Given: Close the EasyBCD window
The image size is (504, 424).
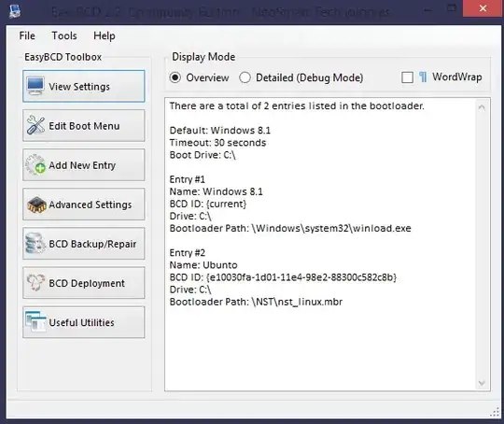Looking at the screenshot, I should pos(483,8).
